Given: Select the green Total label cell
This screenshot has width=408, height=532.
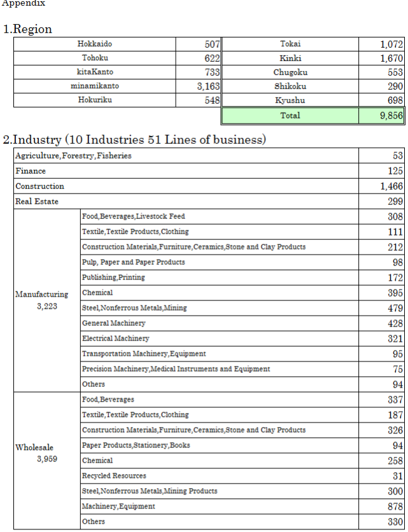Looking at the screenshot, I should point(290,116).
